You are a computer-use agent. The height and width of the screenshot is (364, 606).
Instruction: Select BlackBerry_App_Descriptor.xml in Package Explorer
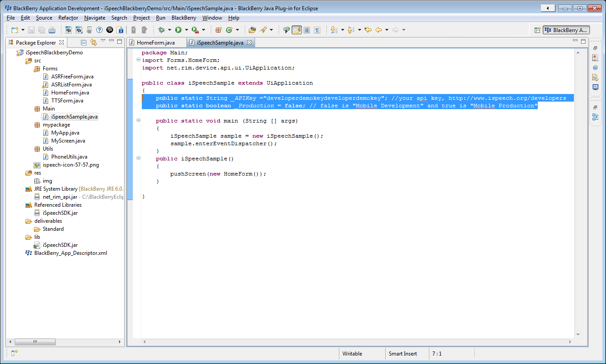click(x=70, y=253)
